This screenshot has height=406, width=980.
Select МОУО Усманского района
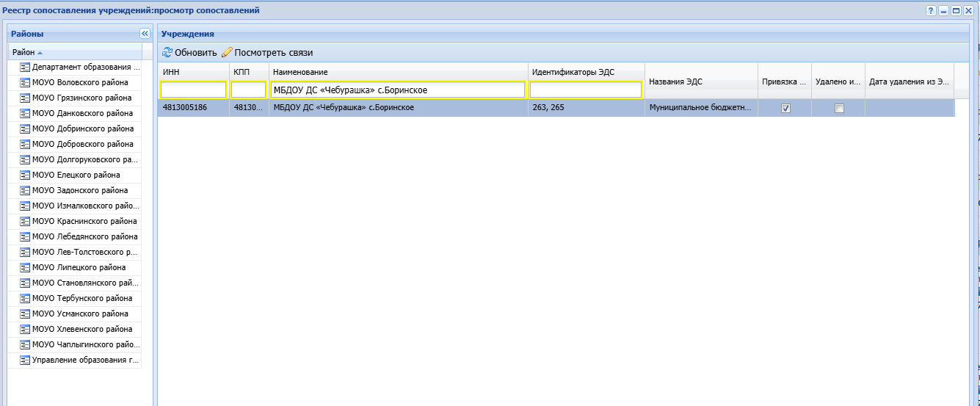73,313
